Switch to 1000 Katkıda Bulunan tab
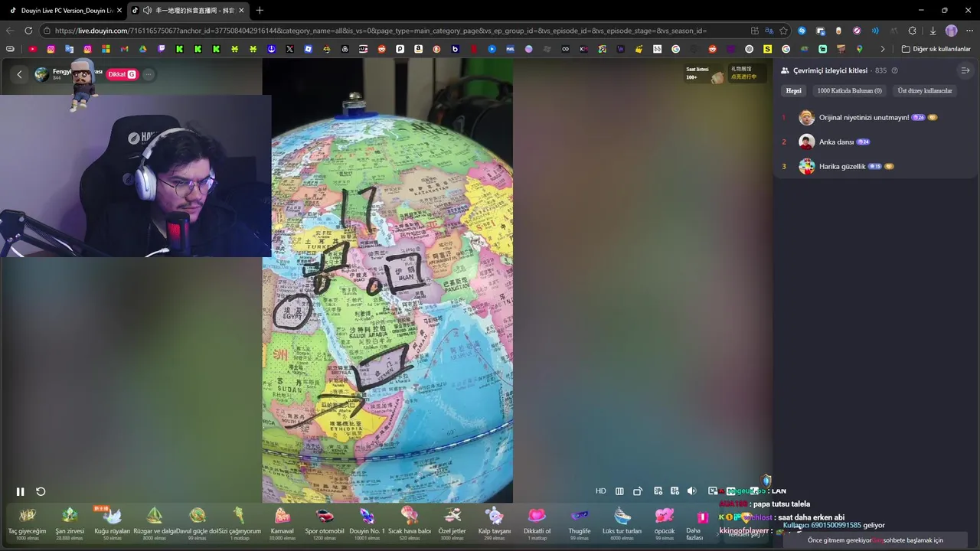This screenshot has width=980, height=551. point(849,90)
